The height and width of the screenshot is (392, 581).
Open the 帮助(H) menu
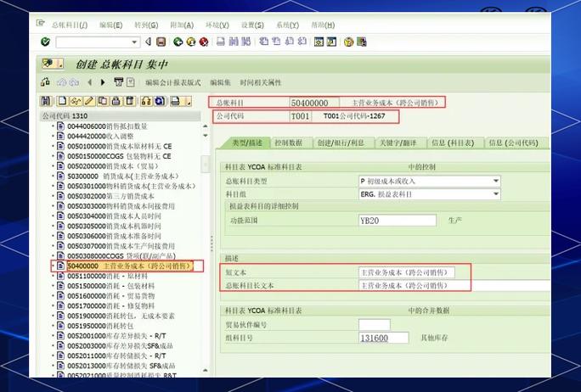(323, 25)
